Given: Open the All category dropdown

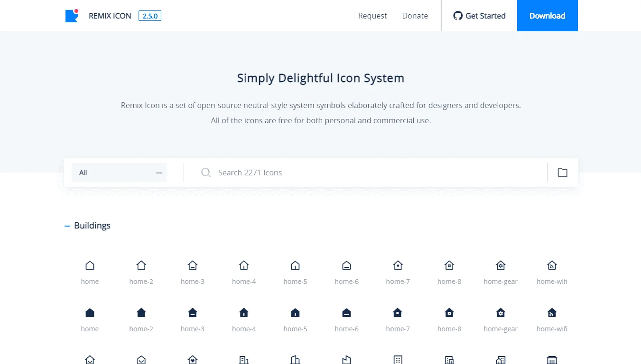Looking at the screenshot, I should (x=119, y=173).
